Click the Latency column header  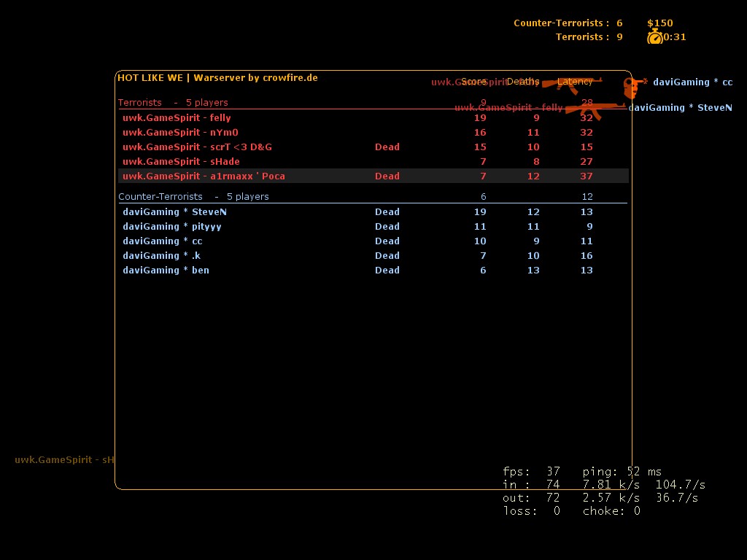(x=575, y=82)
